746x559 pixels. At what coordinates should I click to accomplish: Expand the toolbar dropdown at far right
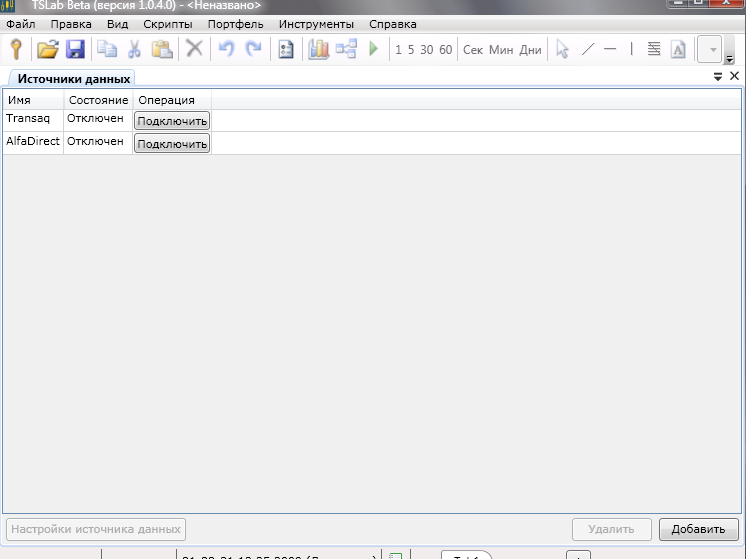pyautogui.click(x=713, y=50)
